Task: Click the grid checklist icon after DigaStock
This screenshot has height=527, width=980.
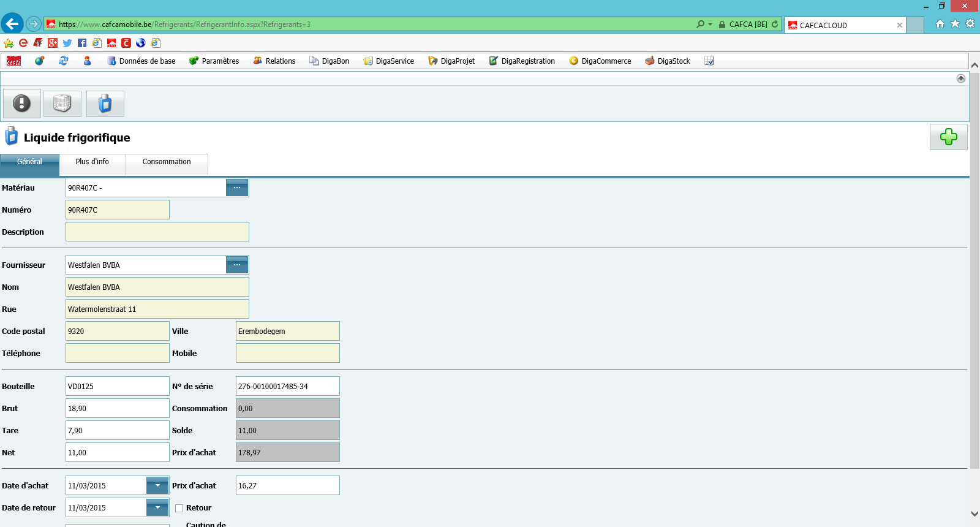Action: (709, 61)
